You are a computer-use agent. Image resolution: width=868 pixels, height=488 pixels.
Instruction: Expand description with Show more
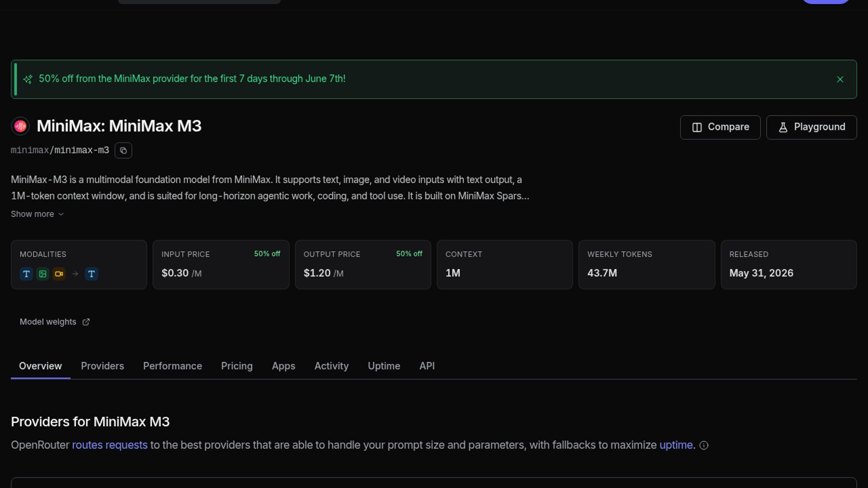click(37, 214)
